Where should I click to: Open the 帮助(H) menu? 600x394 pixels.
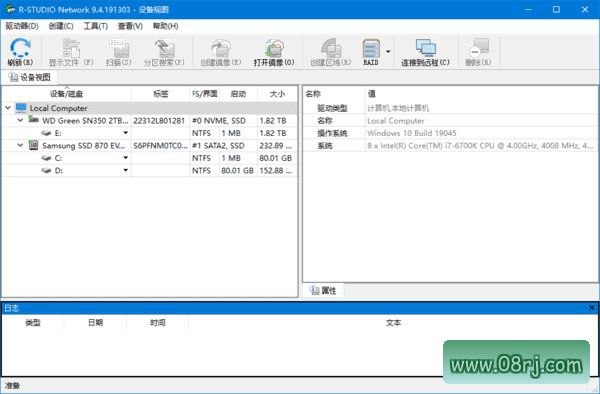click(165, 26)
